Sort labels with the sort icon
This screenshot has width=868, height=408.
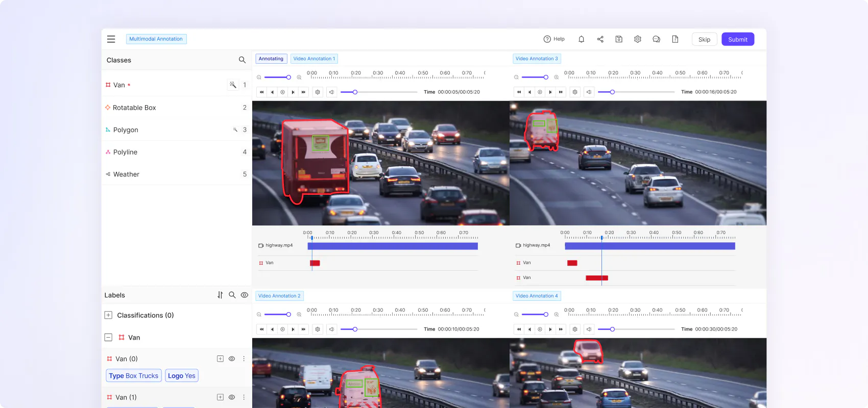[x=220, y=295]
